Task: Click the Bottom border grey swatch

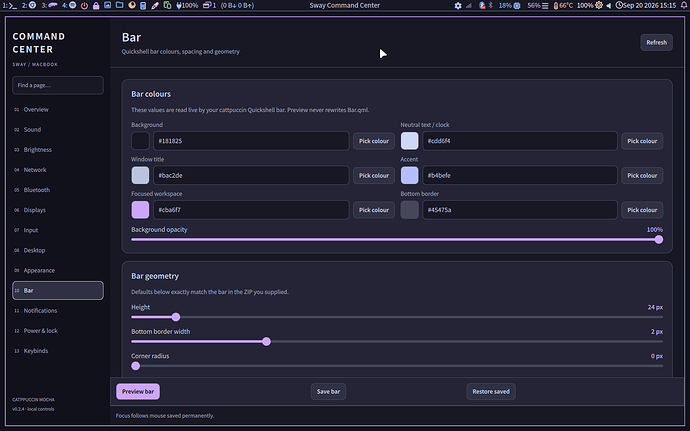Action: click(410, 210)
